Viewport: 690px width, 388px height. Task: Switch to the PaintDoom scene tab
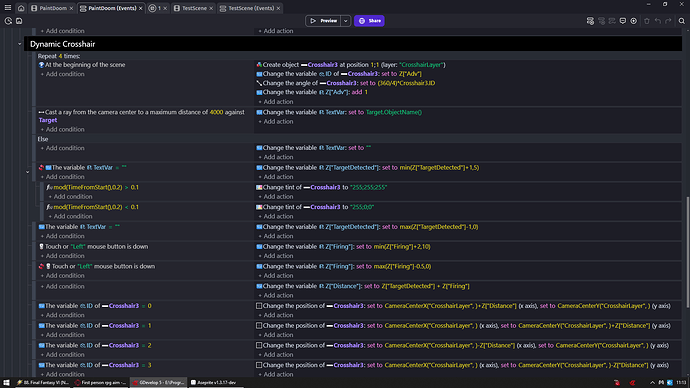[53, 8]
